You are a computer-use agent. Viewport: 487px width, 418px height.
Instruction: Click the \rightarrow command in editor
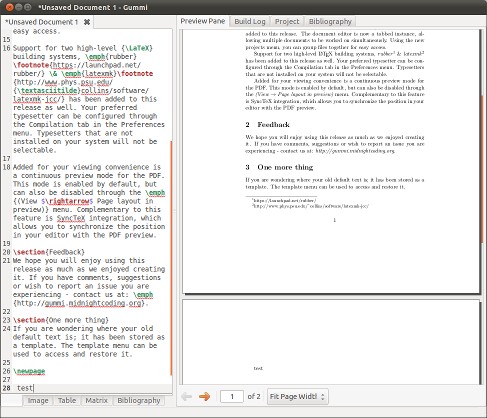[68, 201]
